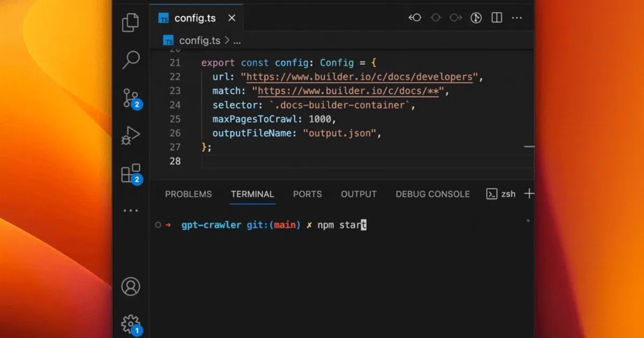This screenshot has width=644, height=338.
Task: Click the "export" keyword on line 21
Action: click(218, 63)
